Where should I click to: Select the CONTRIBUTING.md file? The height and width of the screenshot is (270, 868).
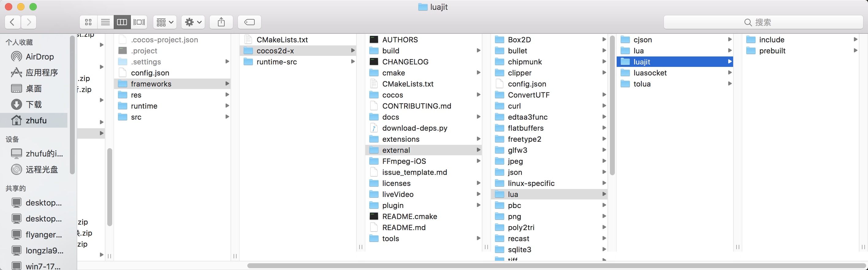pyautogui.click(x=424, y=106)
